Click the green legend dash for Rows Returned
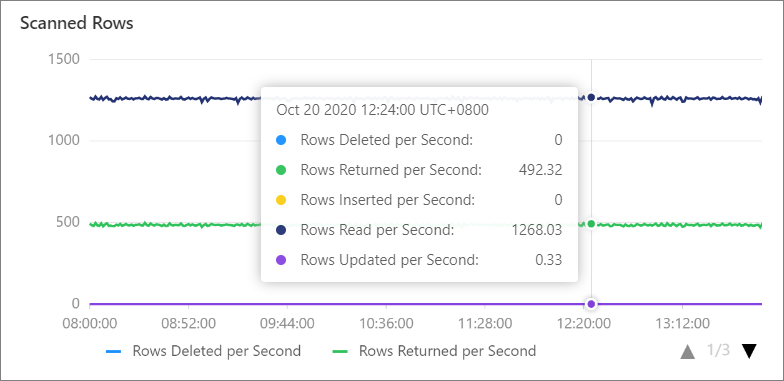The image size is (784, 381). [x=340, y=352]
